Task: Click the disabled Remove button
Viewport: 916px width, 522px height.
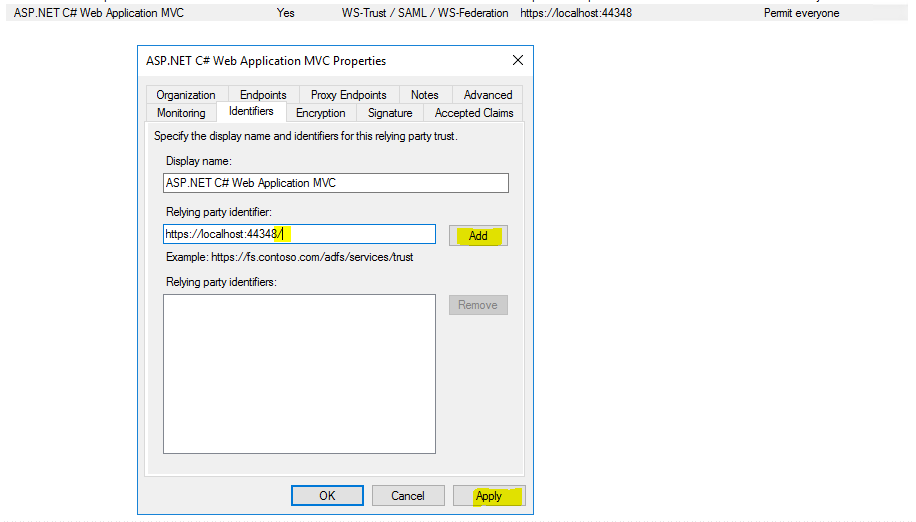Action: [478, 305]
